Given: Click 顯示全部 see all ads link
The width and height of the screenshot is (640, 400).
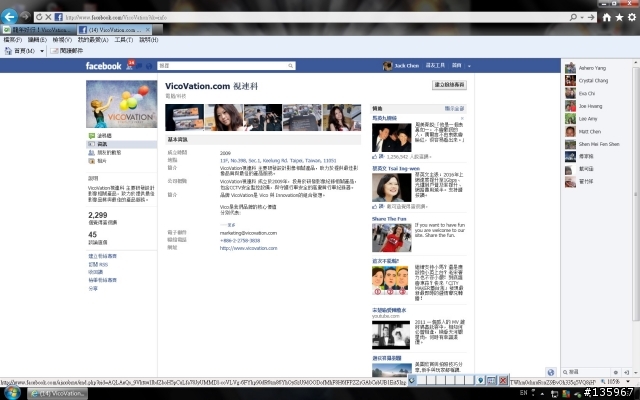Looking at the screenshot, I should [x=454, y=109].
